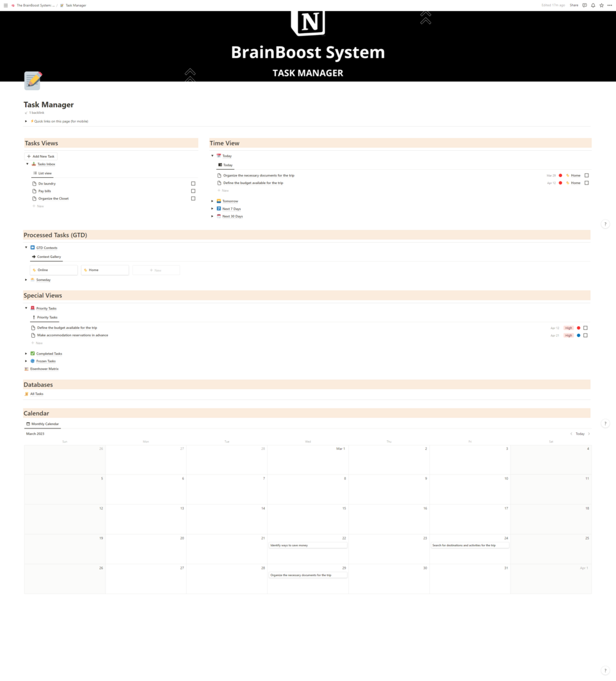This screenshot has height=681, width=616.
Task: Collapse the Tasks Inbox toggle
Action: (28, 164)
